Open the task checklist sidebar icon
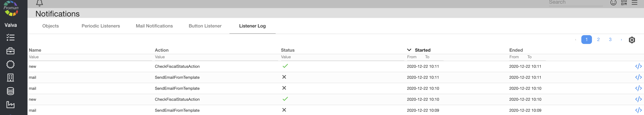This screenshot has height=115, width=644. [10, 38]
